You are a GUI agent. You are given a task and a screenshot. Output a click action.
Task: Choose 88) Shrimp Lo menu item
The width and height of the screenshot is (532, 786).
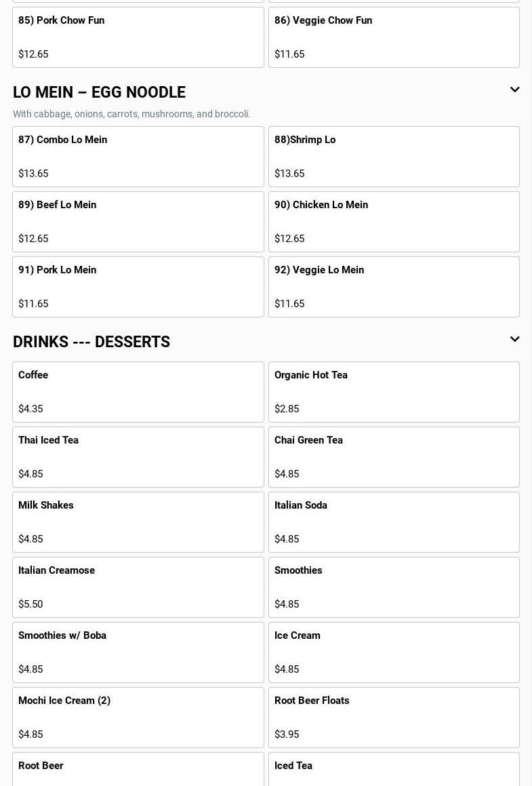point(394,157)
